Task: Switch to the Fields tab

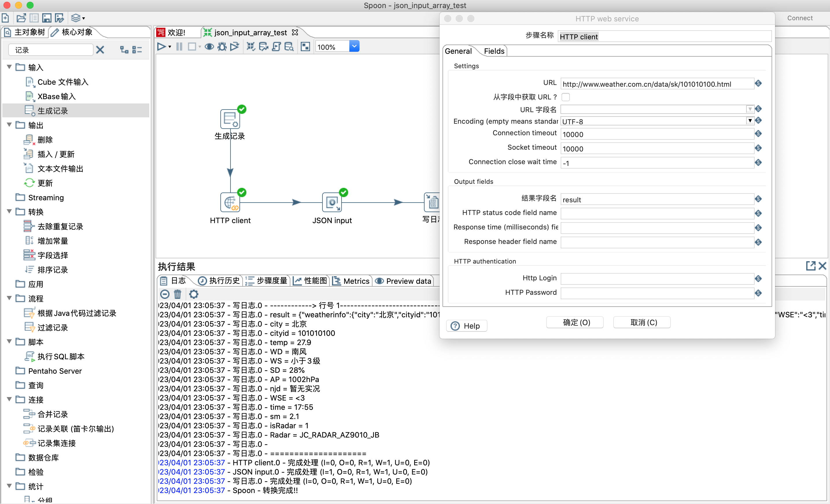Action: 494,51
